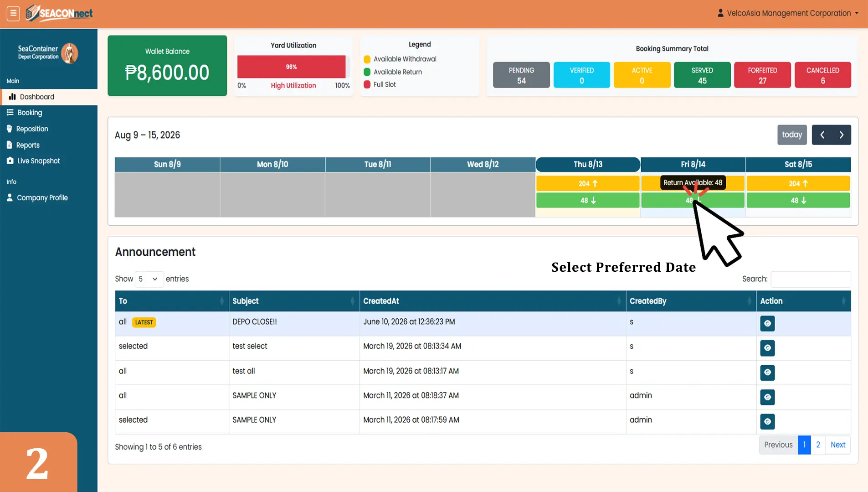The image size is (868, 492).
Task: Click Thursday return slot 48
Action: click(x=588, y=201)
